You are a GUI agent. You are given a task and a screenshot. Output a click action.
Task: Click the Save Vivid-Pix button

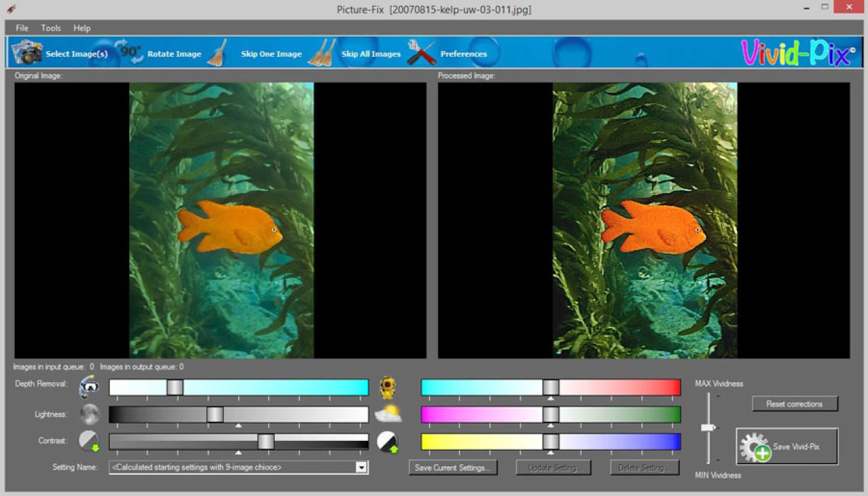787,447
